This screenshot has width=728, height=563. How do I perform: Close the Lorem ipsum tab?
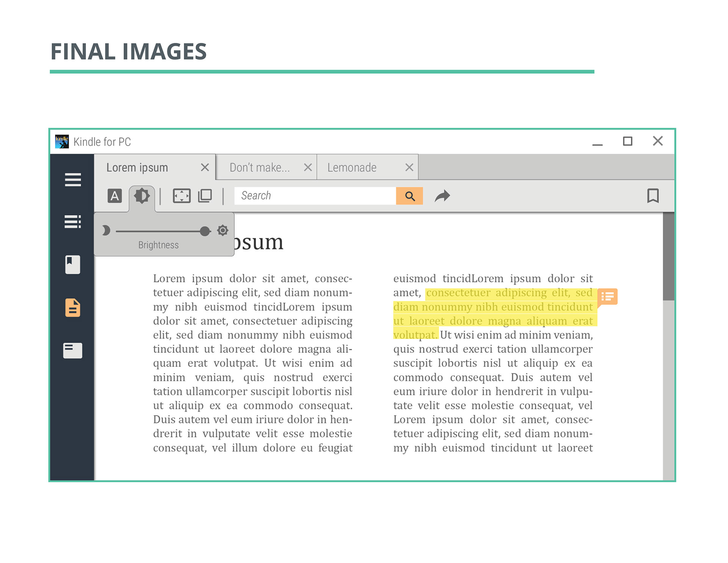[205, 167]
